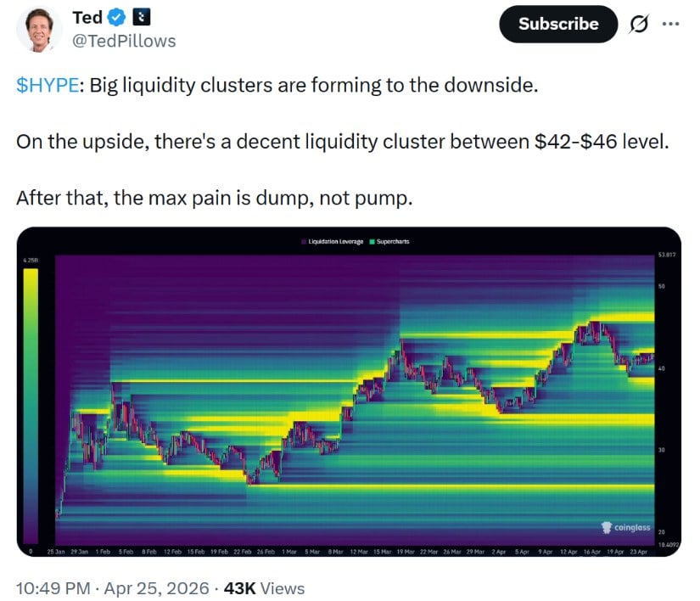
Task: Click the affiliate badge beside Ted's name
Action: (141, 18)
